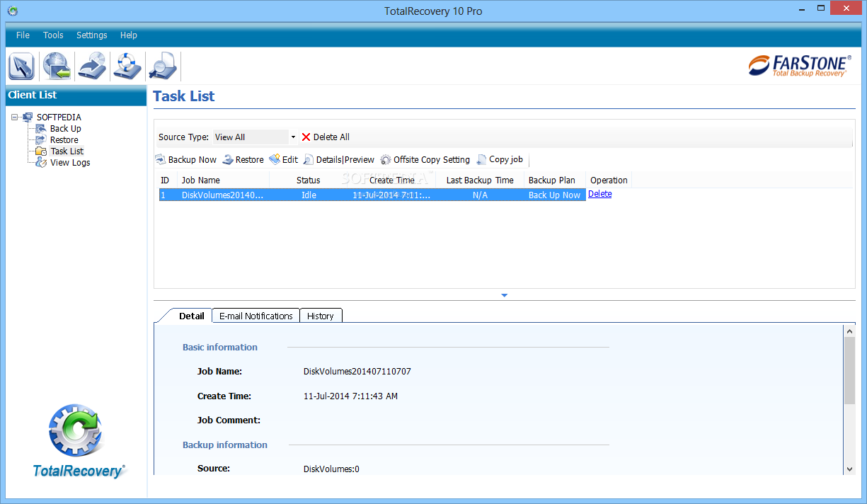Click the Restore tree item icon
This screenshot has height=504, width=867.
click(x=41, y=139)
